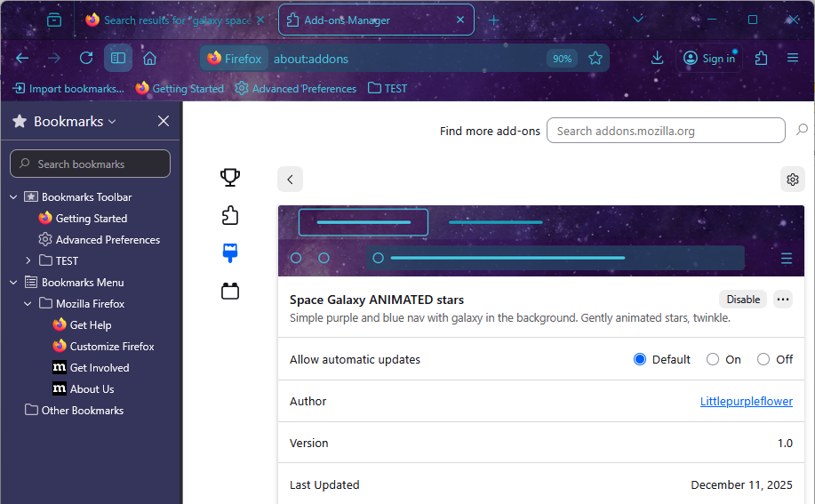Close the Add-ons Manager tab
The width and height of the screenshot is (815, 504).
tap(460, 20)
